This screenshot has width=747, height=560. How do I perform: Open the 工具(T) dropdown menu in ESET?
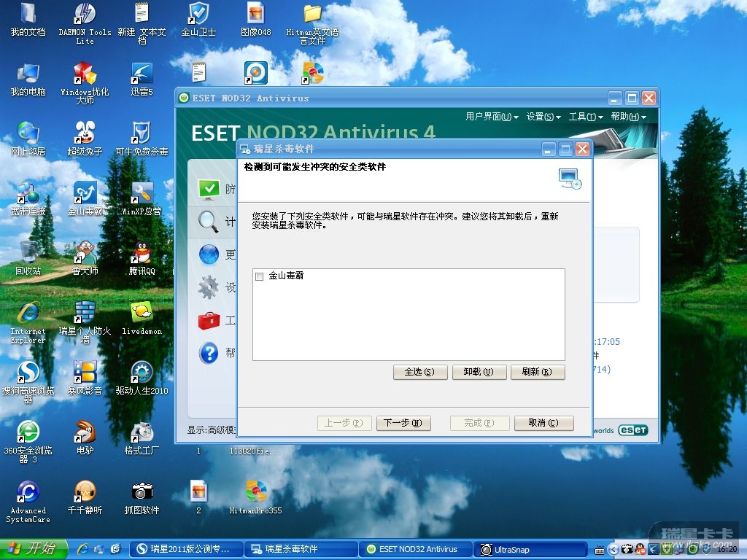click(586, 117)
